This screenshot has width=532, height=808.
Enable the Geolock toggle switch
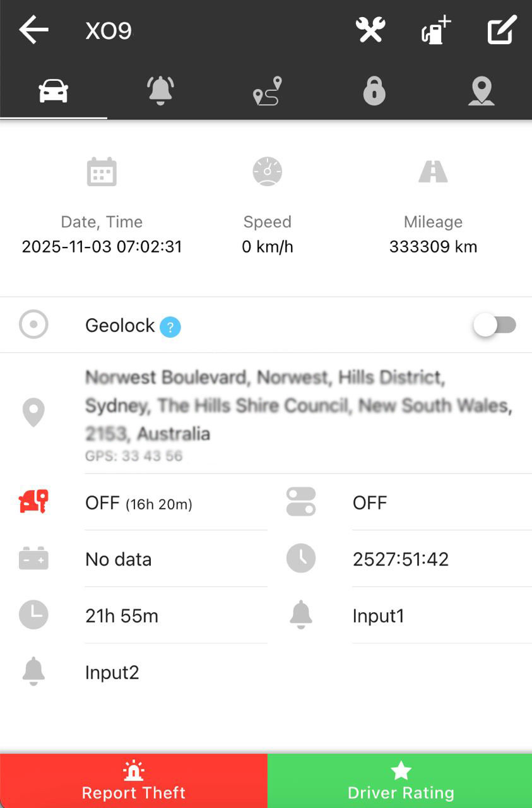[495, 325]
